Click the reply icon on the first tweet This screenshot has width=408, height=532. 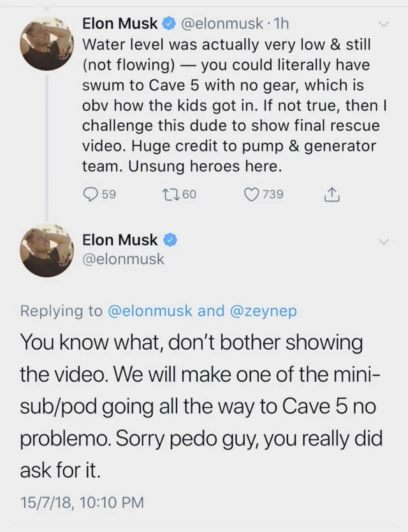tap(90, 195)
